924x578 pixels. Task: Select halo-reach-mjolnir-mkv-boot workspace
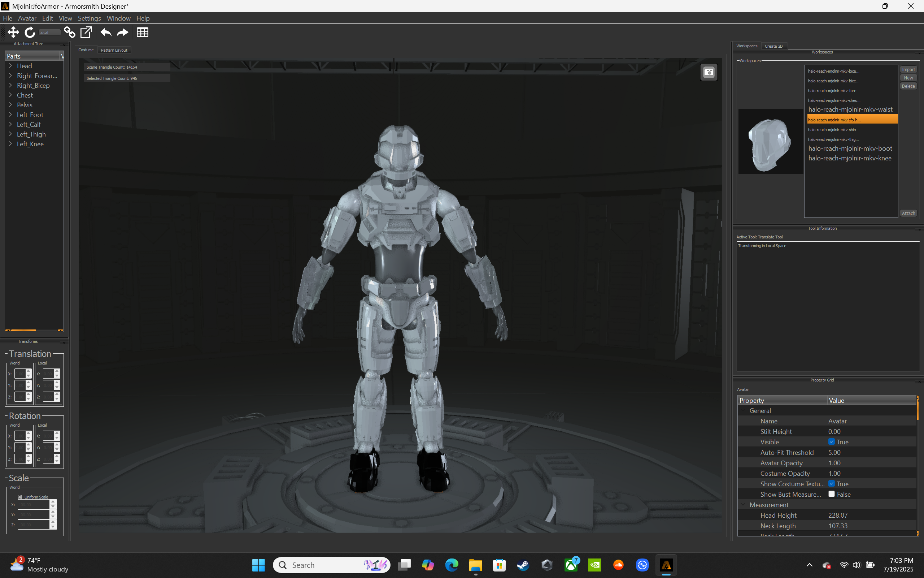pos(850,148)
